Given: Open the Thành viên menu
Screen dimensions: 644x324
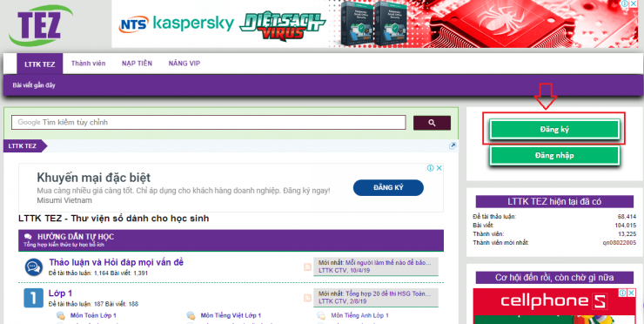Looking at the screenshot, I should click(88, 64).
